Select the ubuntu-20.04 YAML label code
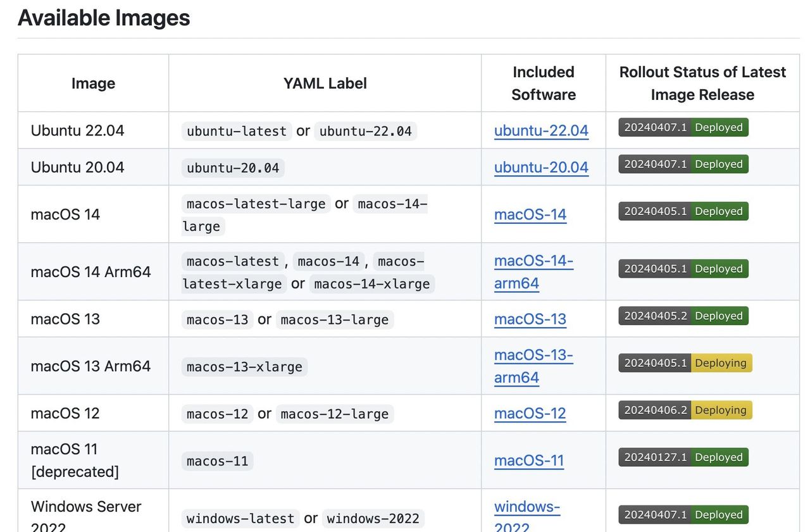Viewport: 810px width, 532px height. click(233, 168)
